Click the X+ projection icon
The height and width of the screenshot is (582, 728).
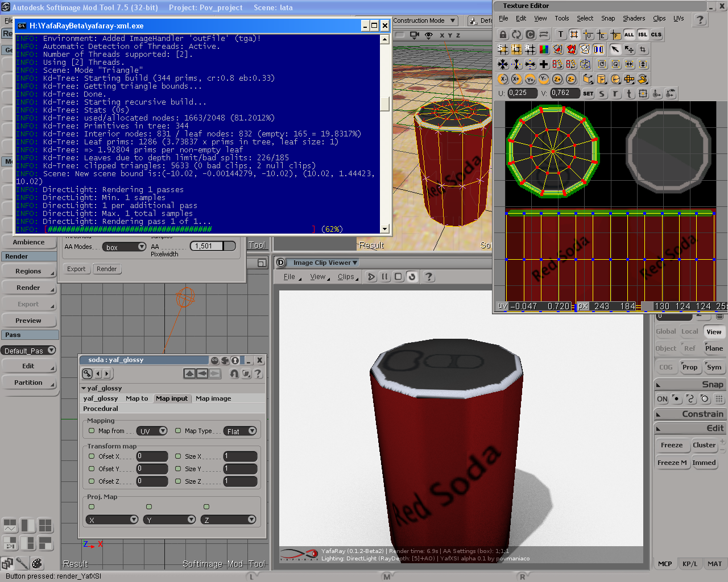point(516,79)
